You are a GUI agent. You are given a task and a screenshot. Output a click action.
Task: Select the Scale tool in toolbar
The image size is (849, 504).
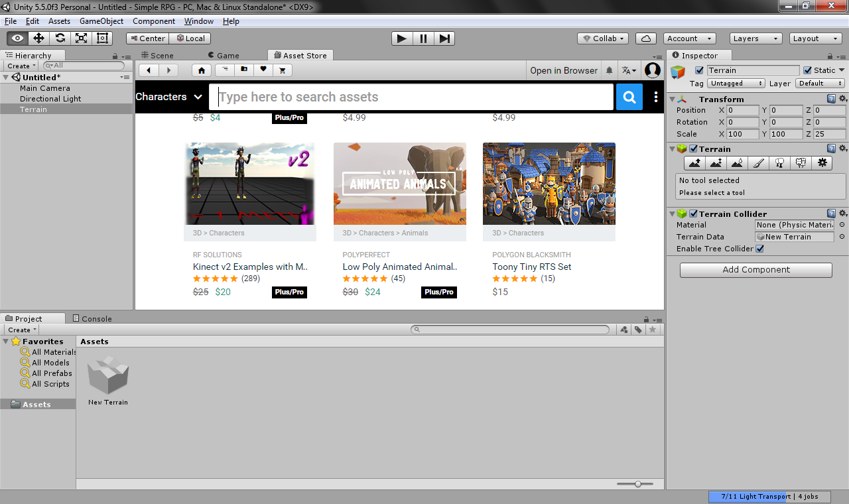[81, 38]
